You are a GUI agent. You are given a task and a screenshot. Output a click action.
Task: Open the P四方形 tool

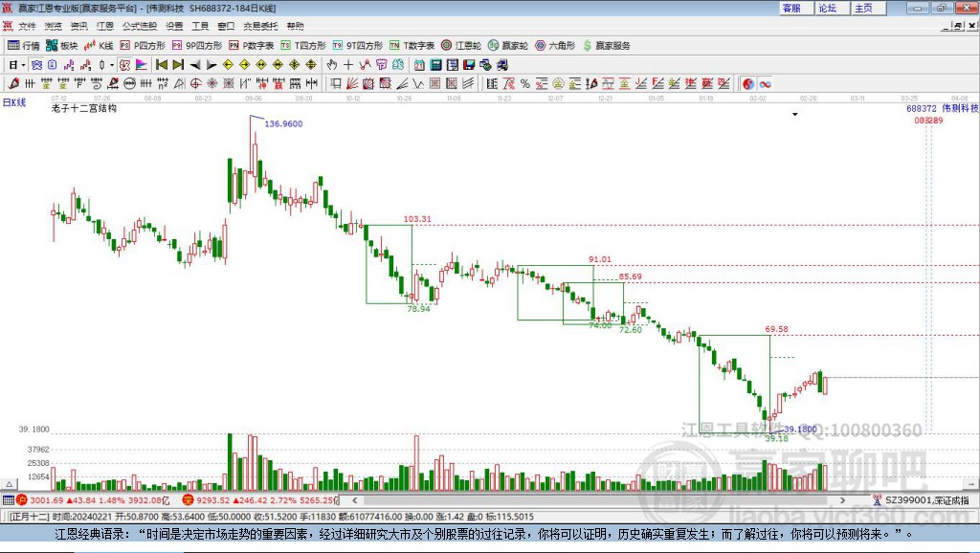143,45
